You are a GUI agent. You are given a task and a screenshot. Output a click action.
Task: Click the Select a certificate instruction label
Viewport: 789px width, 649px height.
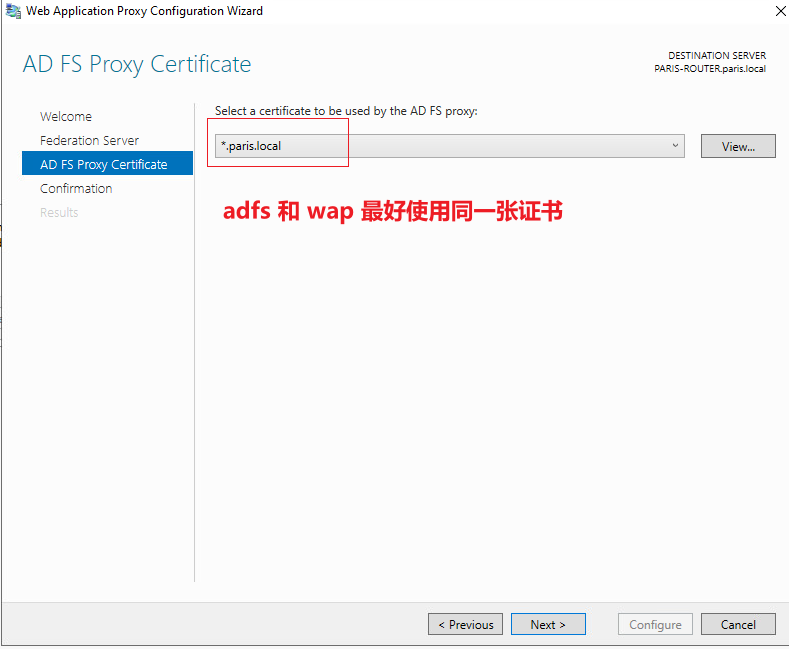pyautogui.click(x=346, y=111)
